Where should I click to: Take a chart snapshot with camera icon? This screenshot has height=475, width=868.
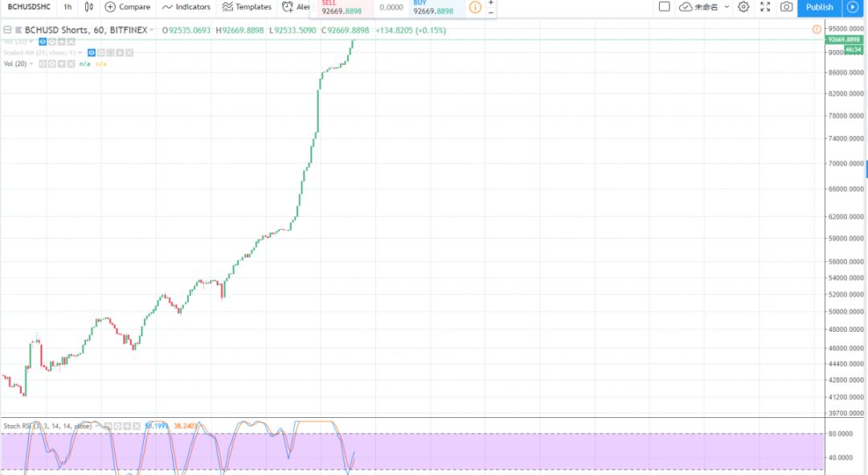(786, 7)
